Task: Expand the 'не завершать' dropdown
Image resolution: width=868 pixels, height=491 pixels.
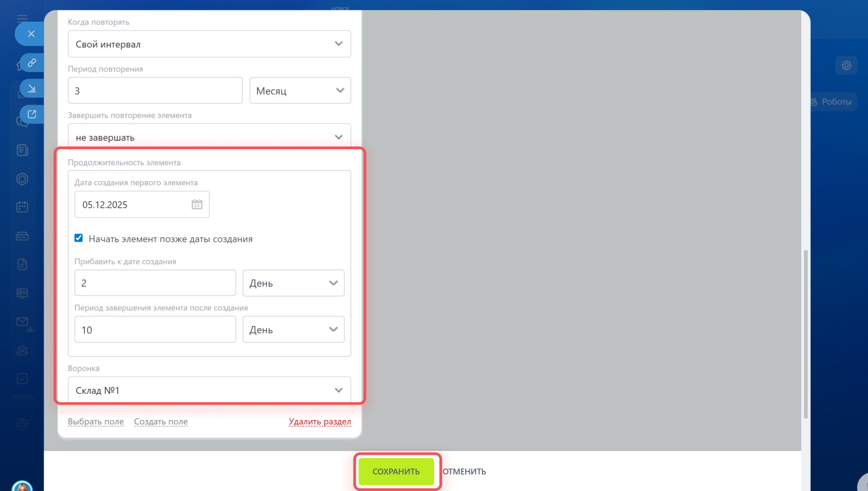Action: (209, 137)
